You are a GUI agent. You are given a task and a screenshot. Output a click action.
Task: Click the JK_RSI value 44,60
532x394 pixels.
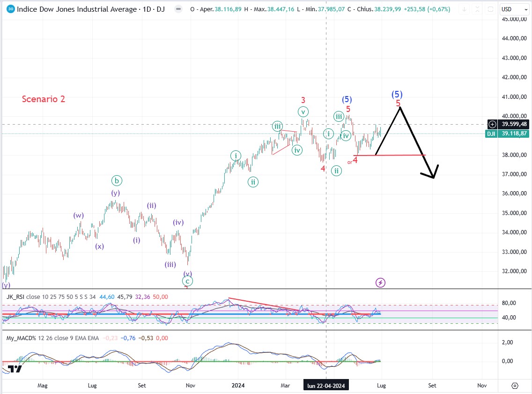tap(107, 297)
